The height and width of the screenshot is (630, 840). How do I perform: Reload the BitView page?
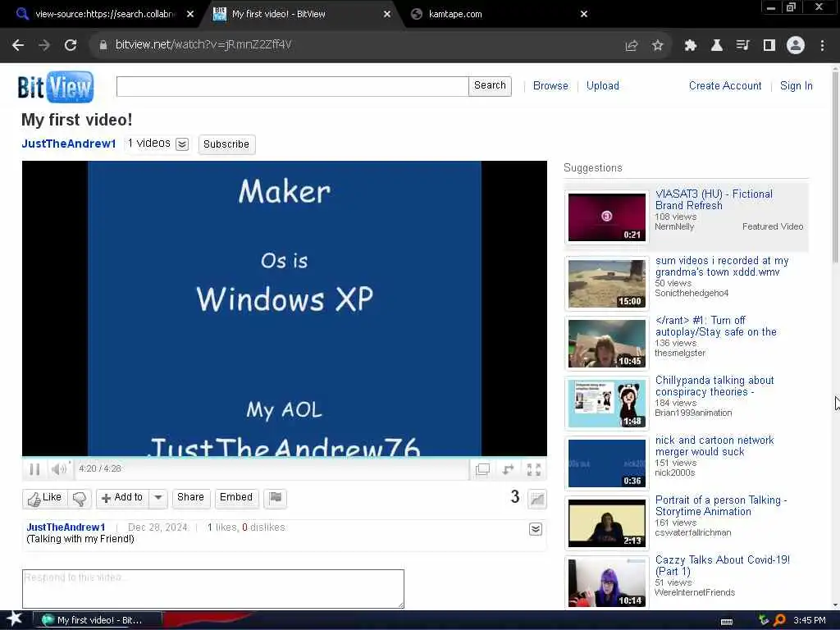[71, 45]
